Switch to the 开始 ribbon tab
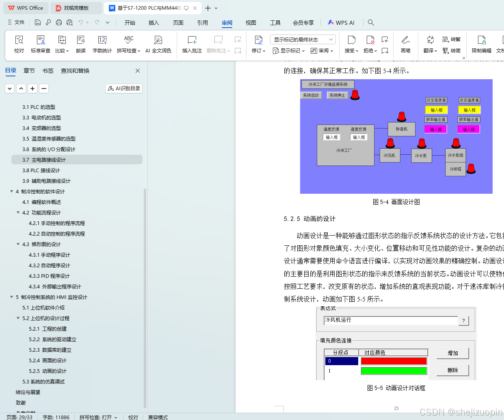This screenshot has width=504, height=420. [130, 23]
